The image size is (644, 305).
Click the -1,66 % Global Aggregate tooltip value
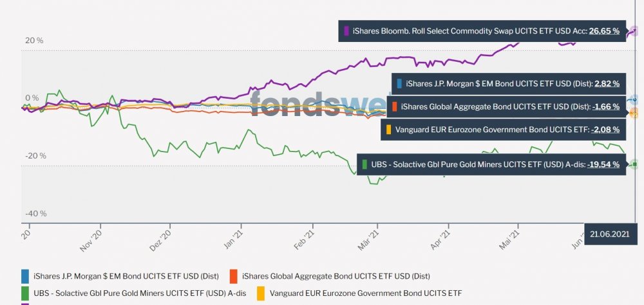coord(605,106)
